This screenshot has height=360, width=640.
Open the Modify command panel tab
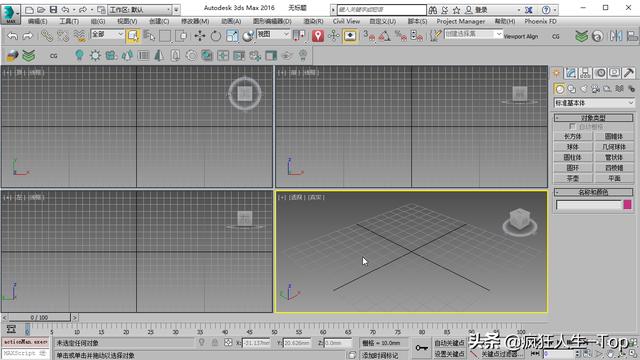click(571, 73)
